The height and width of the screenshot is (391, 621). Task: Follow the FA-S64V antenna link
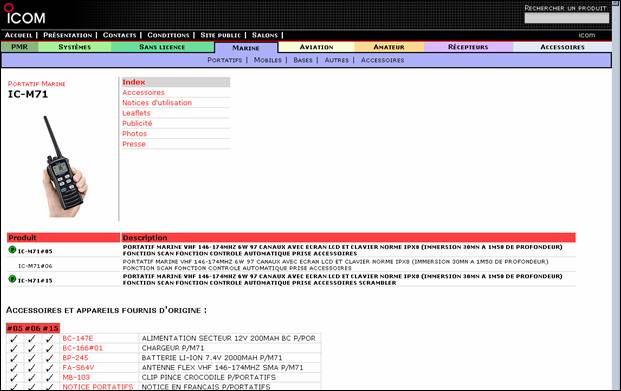point(78,368)
